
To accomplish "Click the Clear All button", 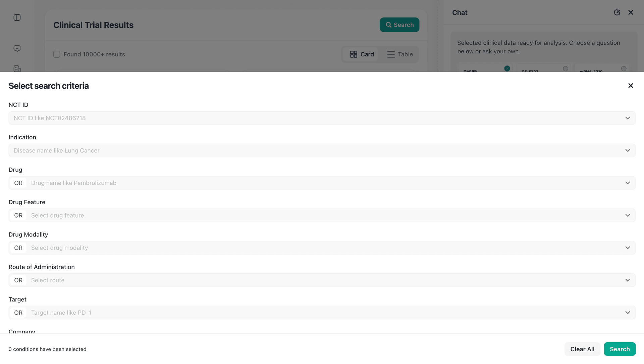I will coord(582,349).
